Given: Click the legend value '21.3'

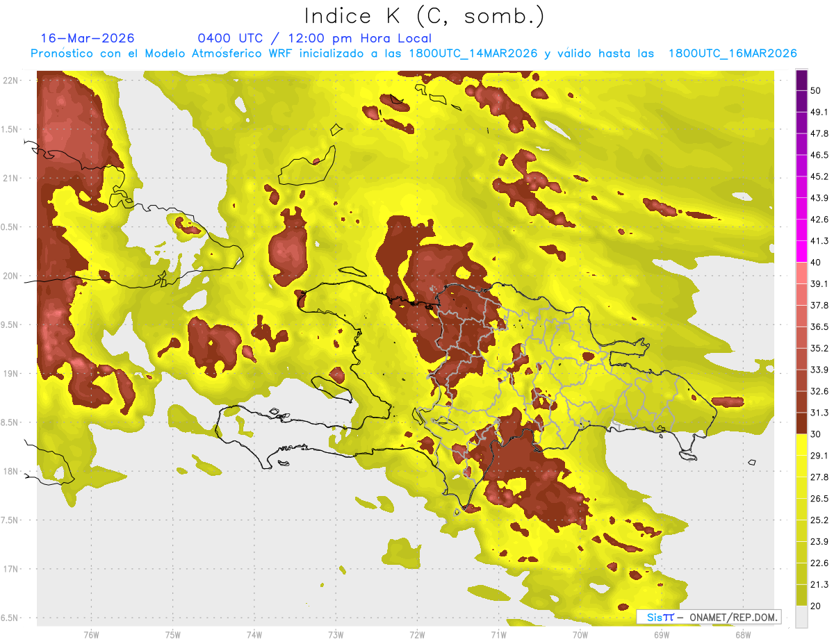Looking at the screenshot, I should (x=819, y=584).
